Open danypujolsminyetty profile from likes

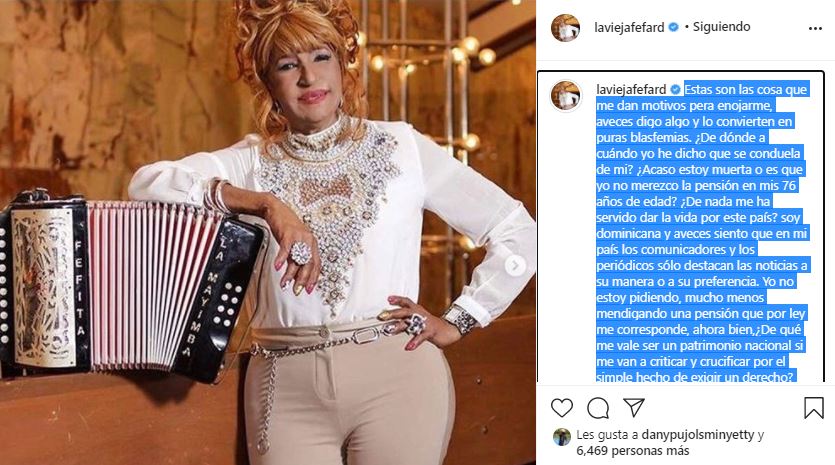click(x=698, y=435)
